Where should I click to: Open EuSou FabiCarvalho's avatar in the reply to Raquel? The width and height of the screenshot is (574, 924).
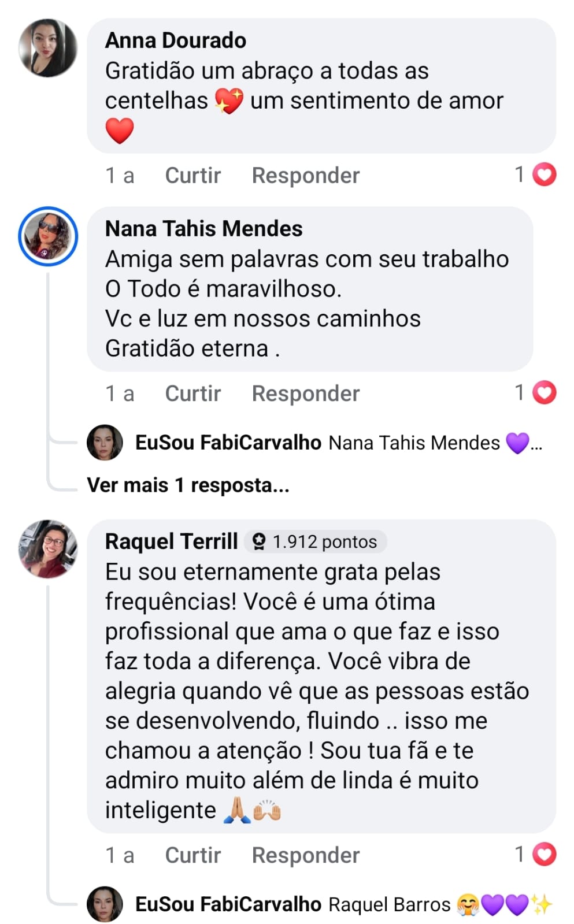(x=105, y=904)
